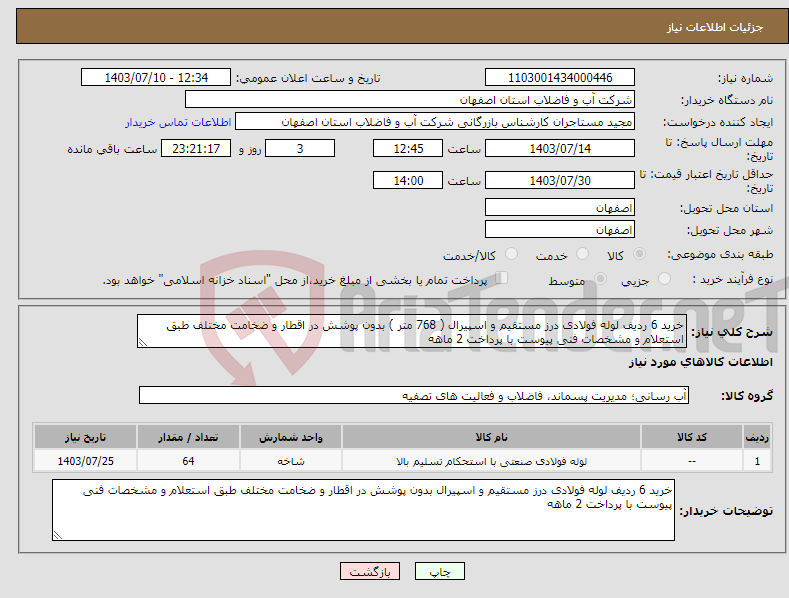Click the item name cell لوله فولادی صنعتی
789x598 pixels.
pos(491,461)
